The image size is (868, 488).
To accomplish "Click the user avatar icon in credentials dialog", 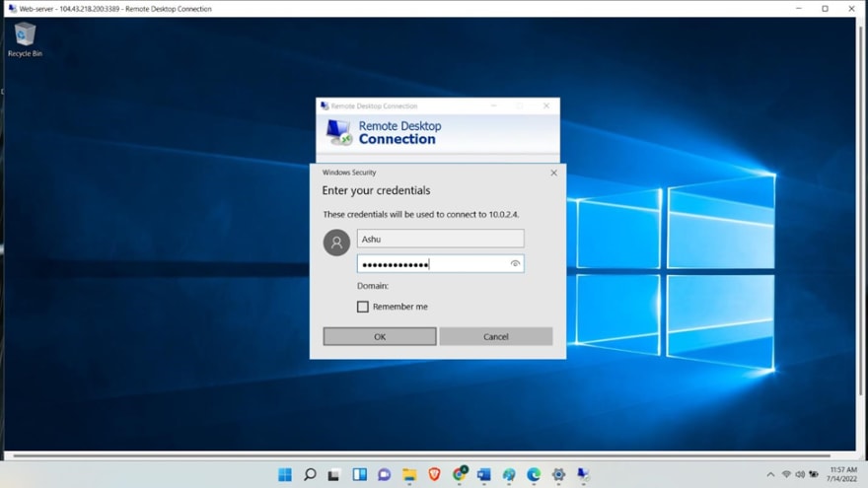I will click(x=336, y=243).
